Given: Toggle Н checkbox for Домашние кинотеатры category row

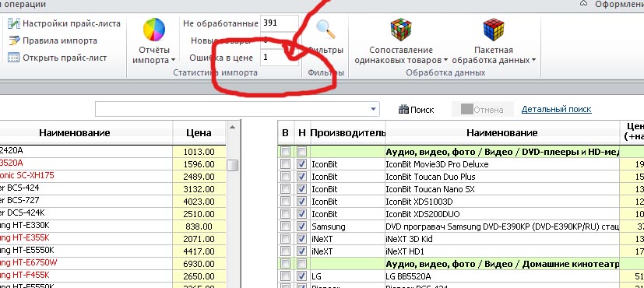Looking at the screenshot, I should pos(302,263).
